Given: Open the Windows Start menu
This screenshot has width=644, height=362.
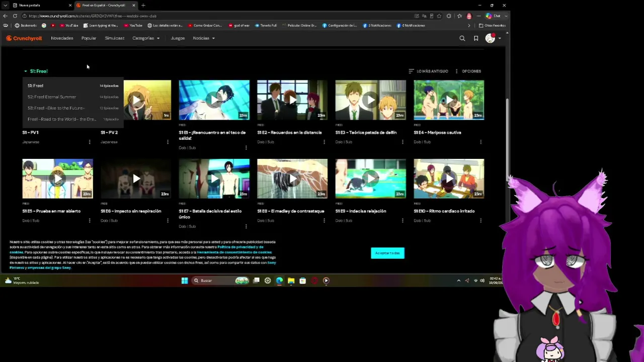Looking at the screenshot, I should click(x=185, y=281).
